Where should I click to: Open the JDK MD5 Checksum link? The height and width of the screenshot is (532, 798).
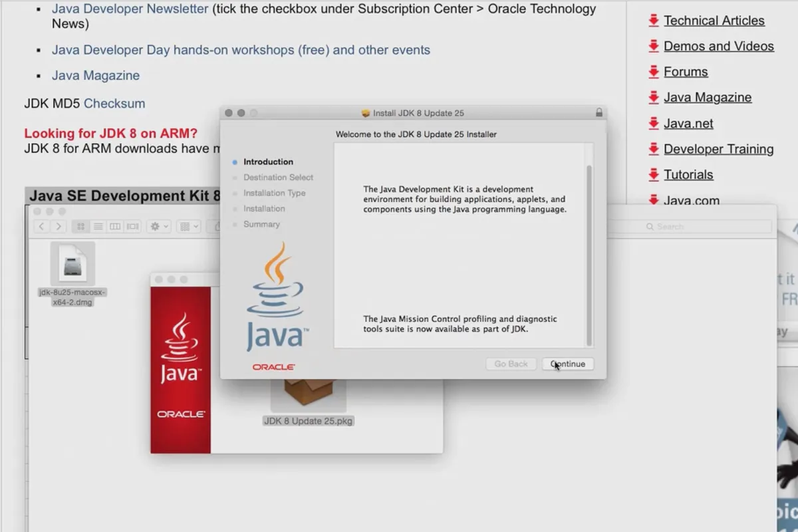point(114,104)
